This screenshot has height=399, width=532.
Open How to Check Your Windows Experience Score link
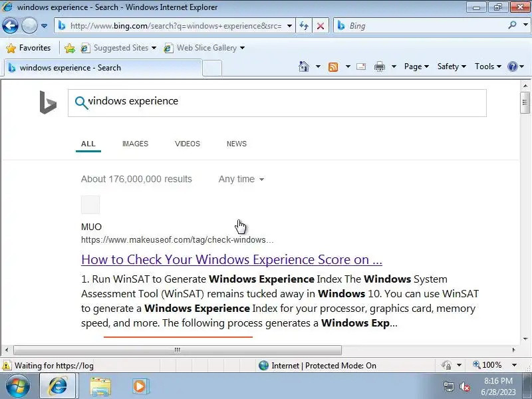[231, 259]
